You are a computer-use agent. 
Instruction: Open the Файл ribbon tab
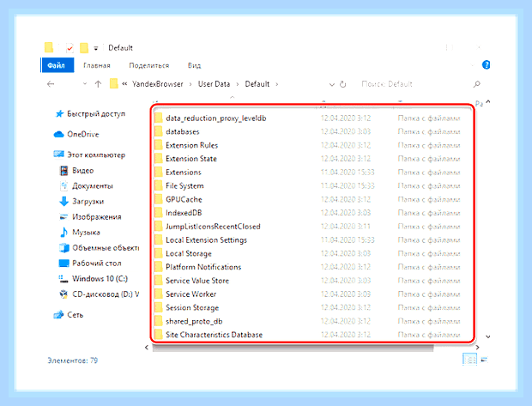(x=57, y=65)
